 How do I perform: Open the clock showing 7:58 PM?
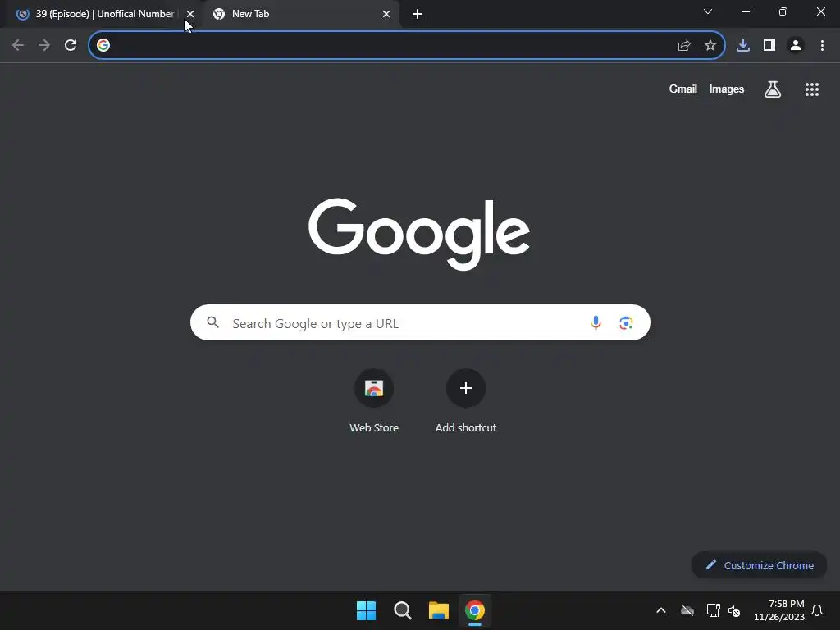tap(779, 610)
